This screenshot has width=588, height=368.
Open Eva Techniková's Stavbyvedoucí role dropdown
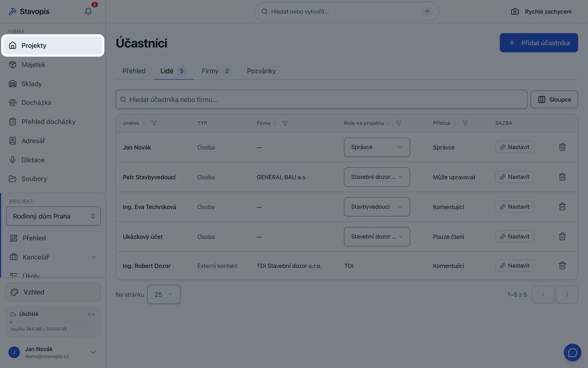click(377, 207)
